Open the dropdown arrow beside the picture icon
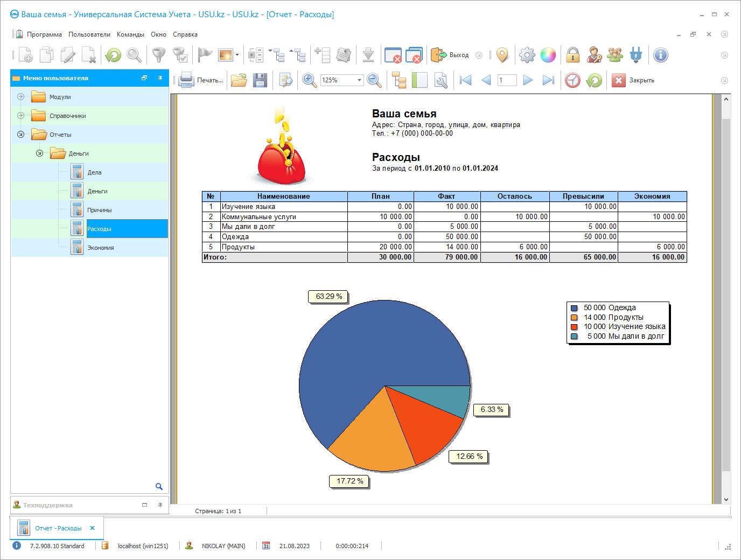This screenshot has width=741, height=560. [237, 55]
